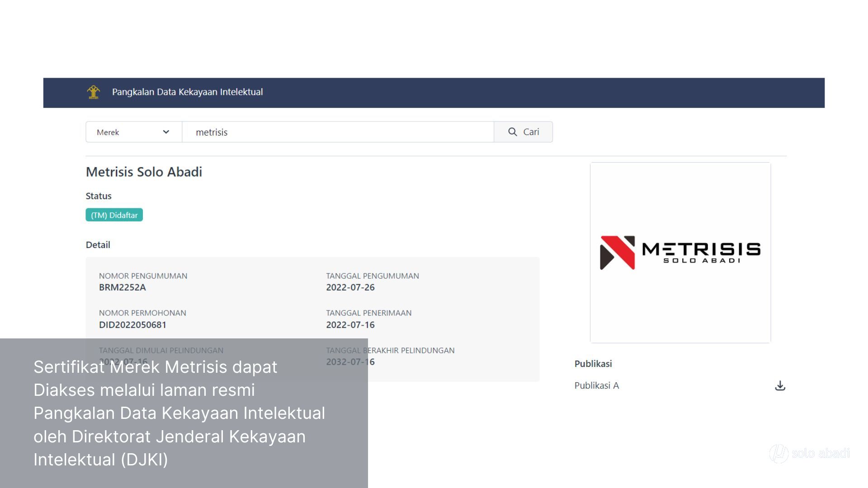868x488 pixels.
Task: Click the garuda logo in header bar
Action: tap(94, 92)
